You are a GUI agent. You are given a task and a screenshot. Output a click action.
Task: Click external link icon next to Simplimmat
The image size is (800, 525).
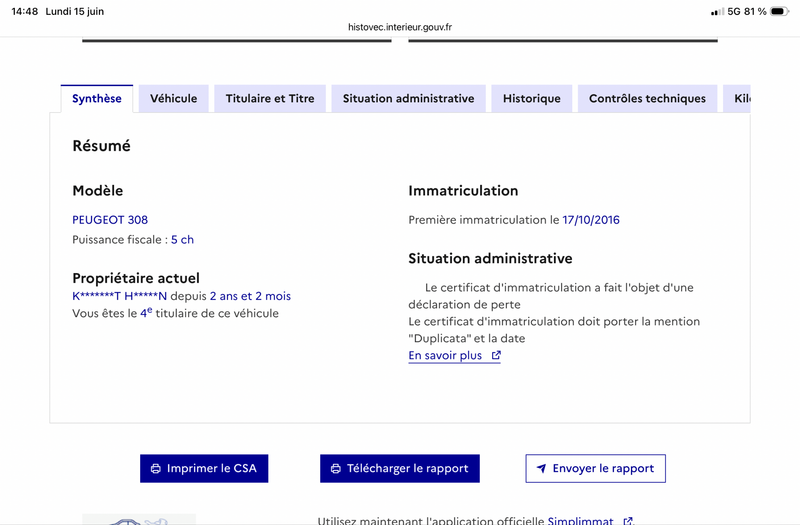tap(628, 521)
